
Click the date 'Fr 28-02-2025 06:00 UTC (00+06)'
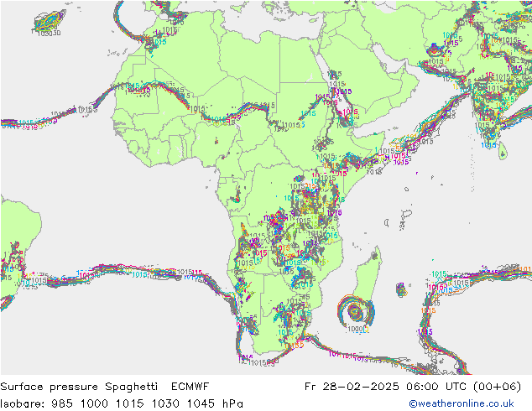[413, 387]
